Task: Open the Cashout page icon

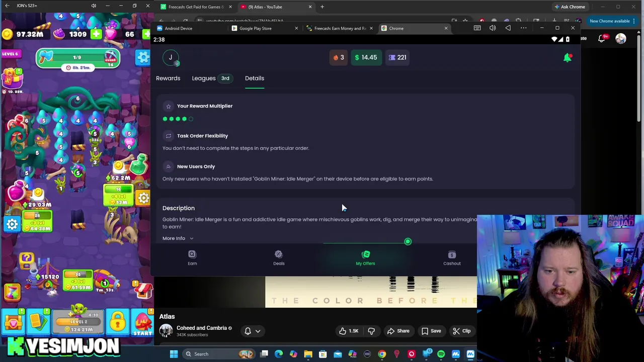Action: 452,254
